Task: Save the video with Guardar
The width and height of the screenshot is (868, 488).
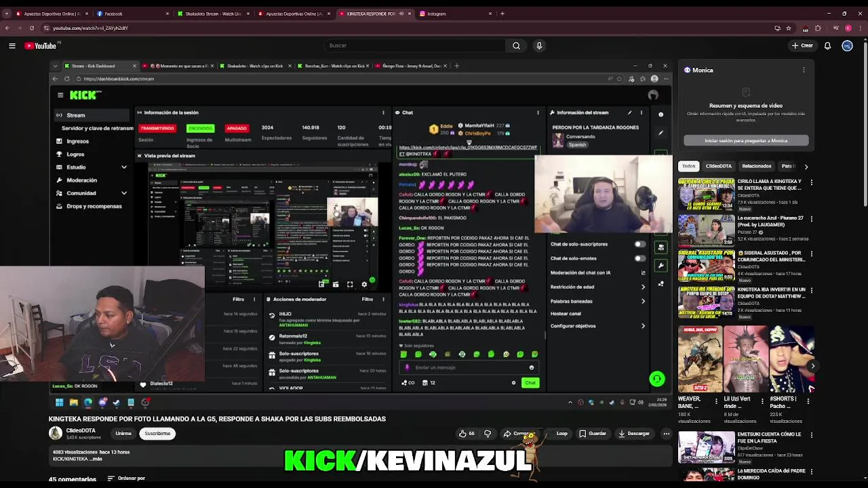Action: [592, 434]
